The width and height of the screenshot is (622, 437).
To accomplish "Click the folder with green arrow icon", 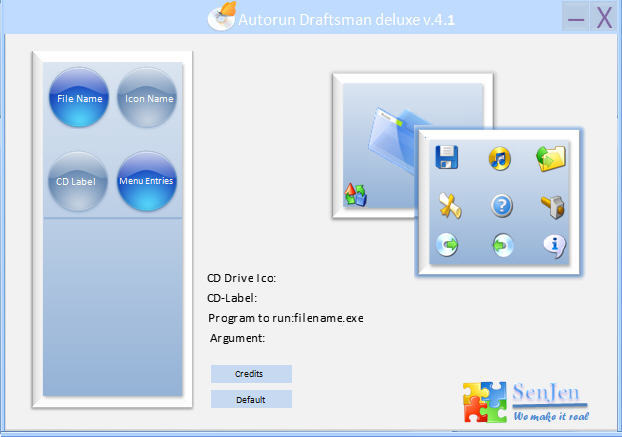I will (552, 157).
